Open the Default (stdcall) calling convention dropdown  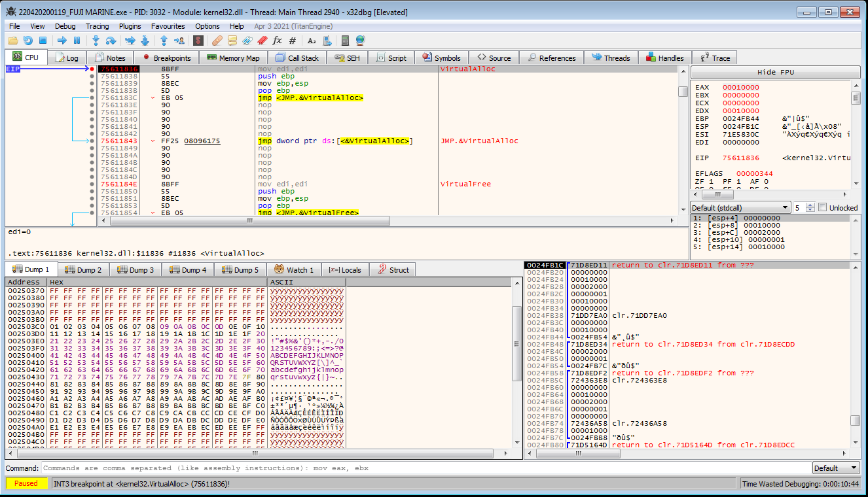740,207
